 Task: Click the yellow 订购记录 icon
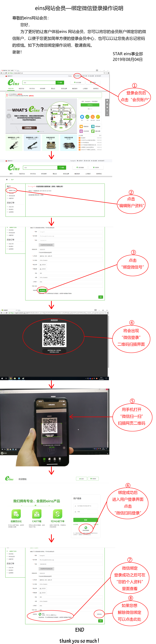click(x=98, y=117)
